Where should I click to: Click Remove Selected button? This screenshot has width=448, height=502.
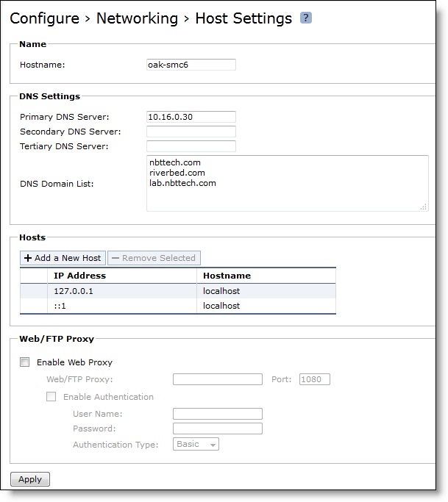click(x=154, y=258)
